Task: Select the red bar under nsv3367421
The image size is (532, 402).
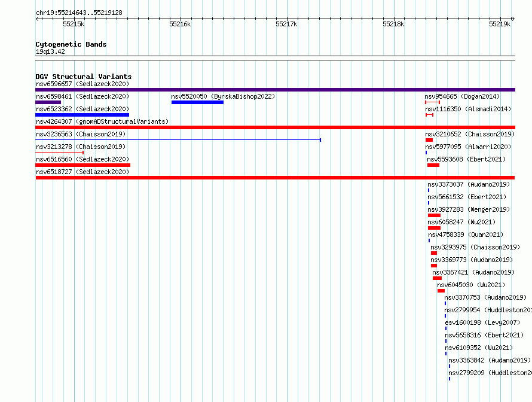Action: [x=437, y=278]
